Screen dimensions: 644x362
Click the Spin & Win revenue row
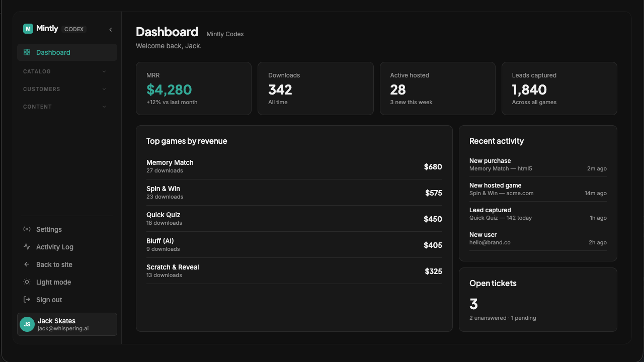click(x=294, y=193)
